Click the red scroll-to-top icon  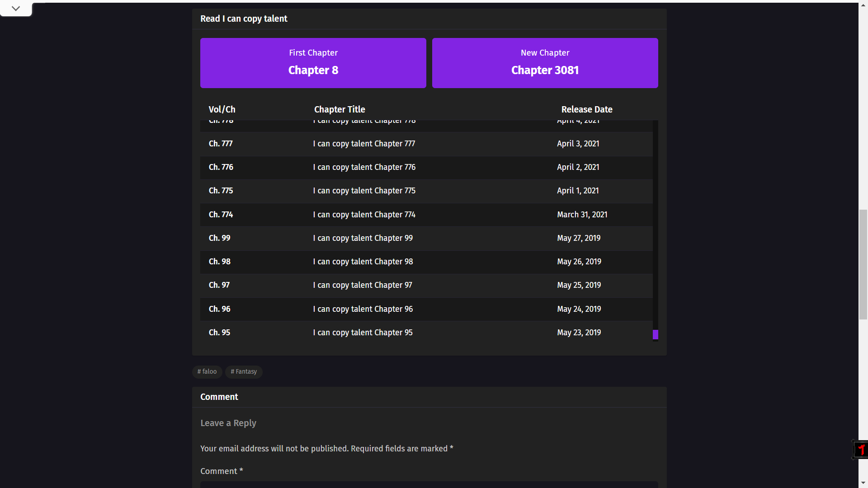[860, 450]
